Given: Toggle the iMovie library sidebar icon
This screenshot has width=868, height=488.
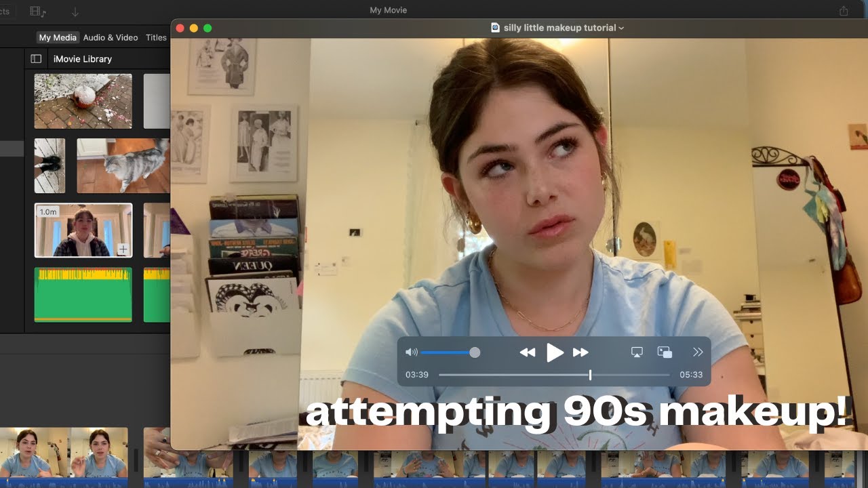Looking at the screenshot, I should click(x=36, y=59).
